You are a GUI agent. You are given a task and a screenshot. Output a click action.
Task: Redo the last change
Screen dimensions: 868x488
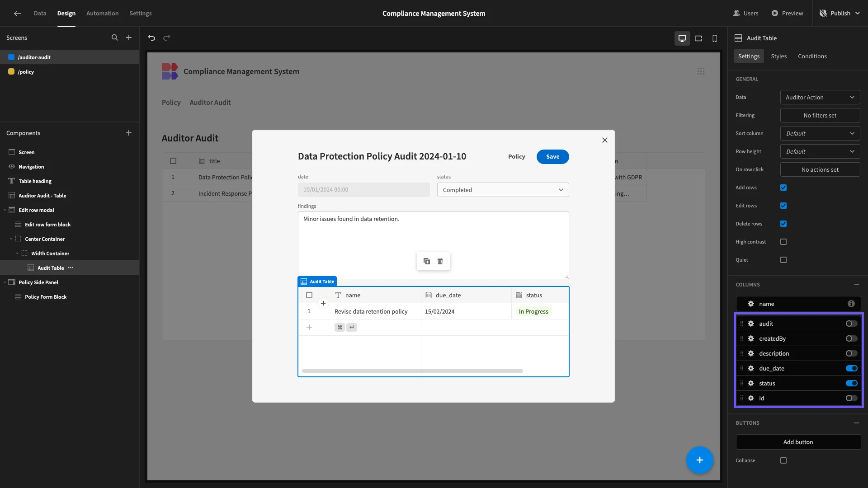167,38
